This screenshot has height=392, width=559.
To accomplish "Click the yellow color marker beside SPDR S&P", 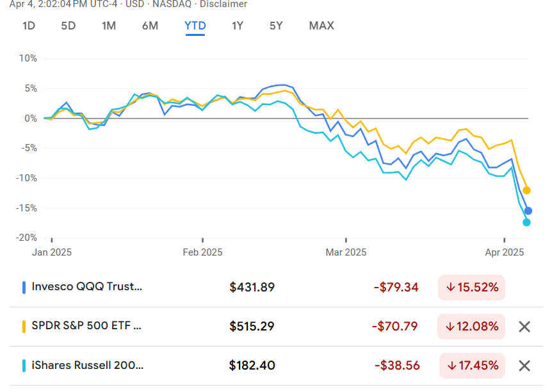I will 24,327.
